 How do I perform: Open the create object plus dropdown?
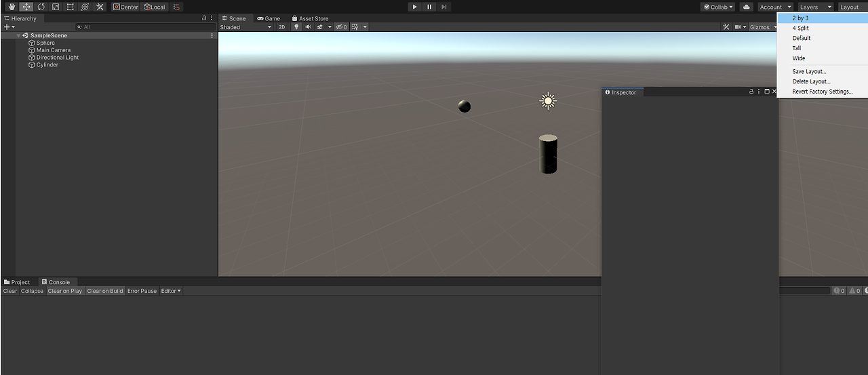(x=9, y=27)
